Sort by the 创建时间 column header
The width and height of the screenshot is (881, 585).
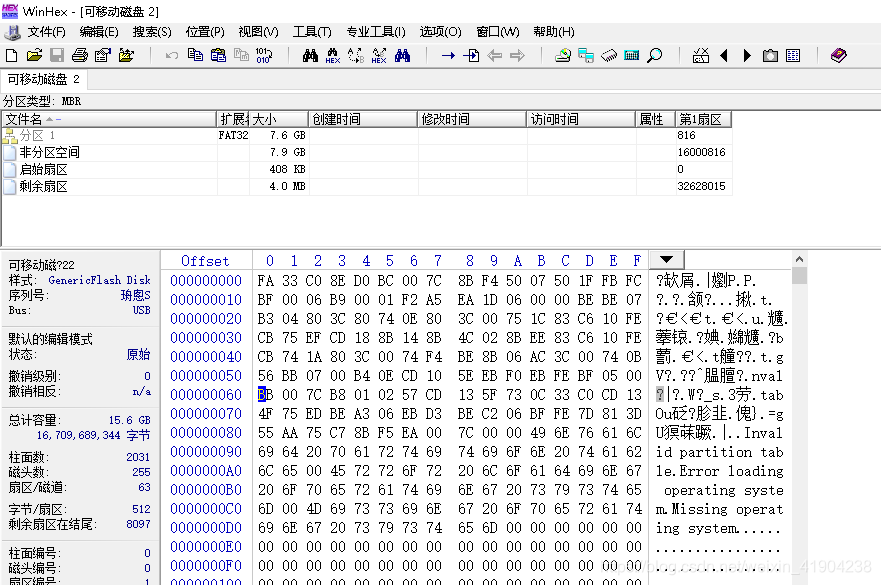(x=363, y=119)
